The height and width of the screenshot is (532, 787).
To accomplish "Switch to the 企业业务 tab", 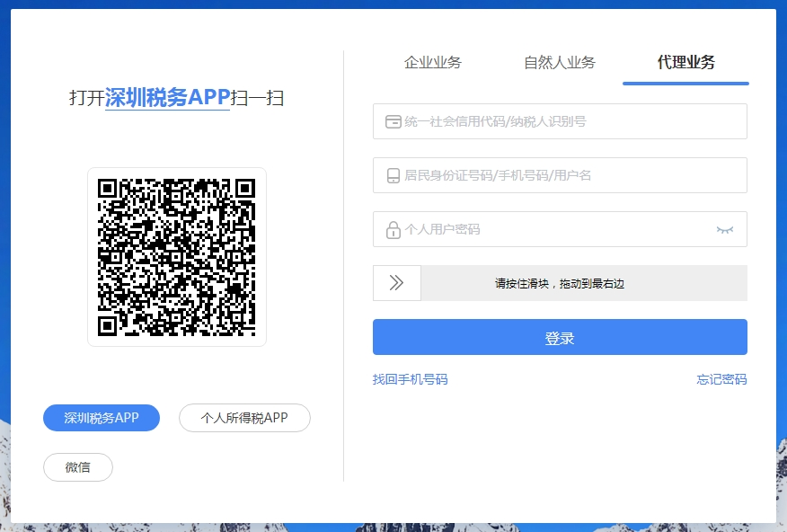I will pos(433,62).
